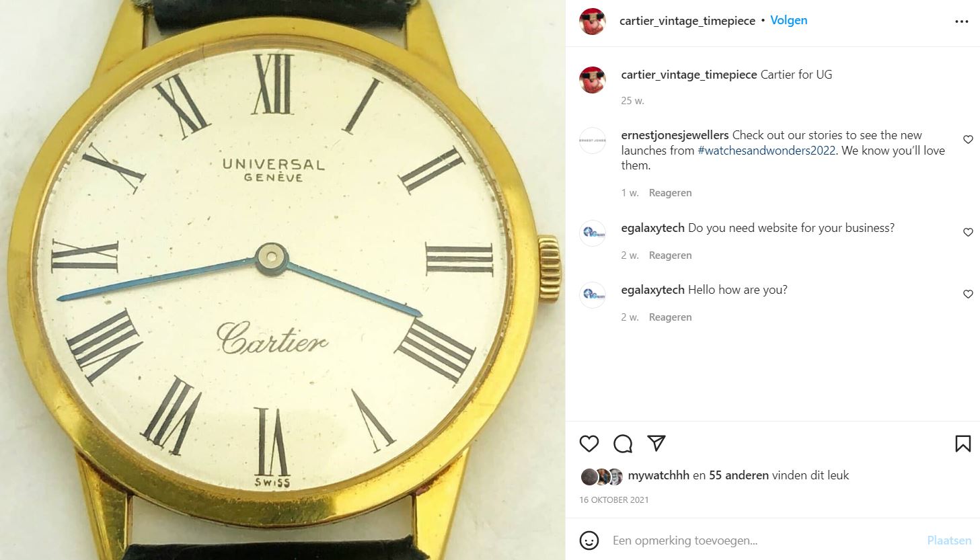
Task: Click the Volgen follow button
Action: point(788,20)
